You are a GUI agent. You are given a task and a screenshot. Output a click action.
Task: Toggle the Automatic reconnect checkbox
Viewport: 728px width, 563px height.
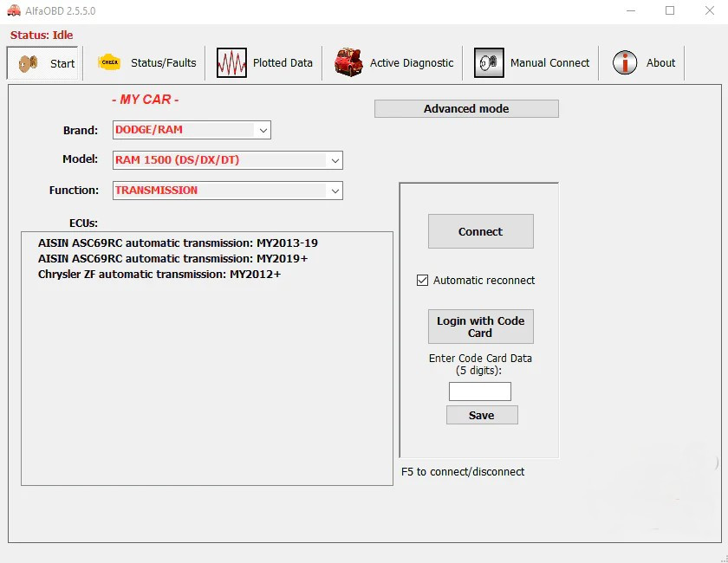click(x=423, y=281)
